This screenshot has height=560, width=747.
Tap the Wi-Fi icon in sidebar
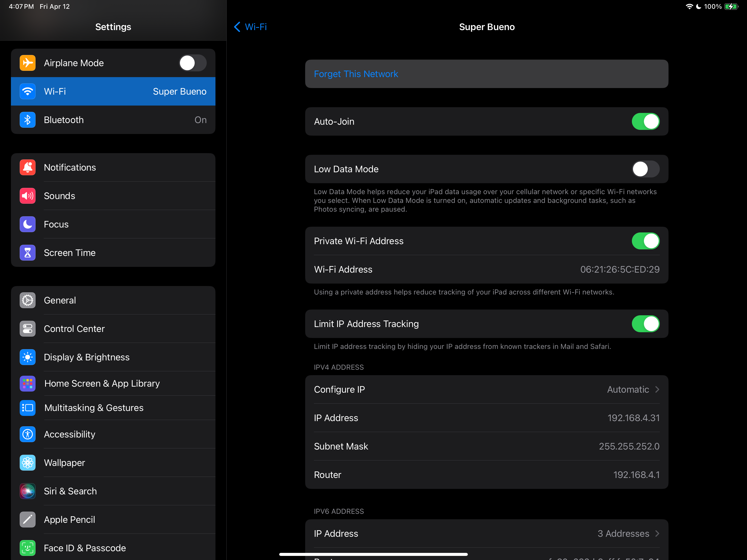pyautogui.click(x=27, y=91)
